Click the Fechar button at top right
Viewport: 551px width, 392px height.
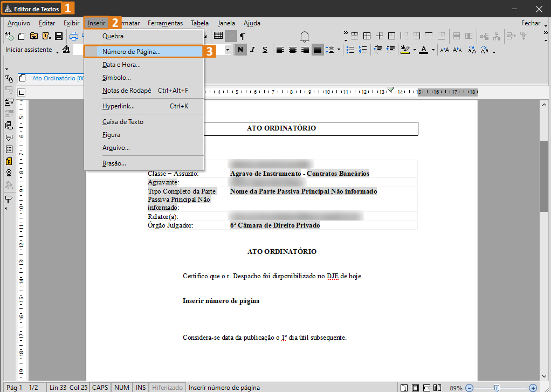[531, 23]
